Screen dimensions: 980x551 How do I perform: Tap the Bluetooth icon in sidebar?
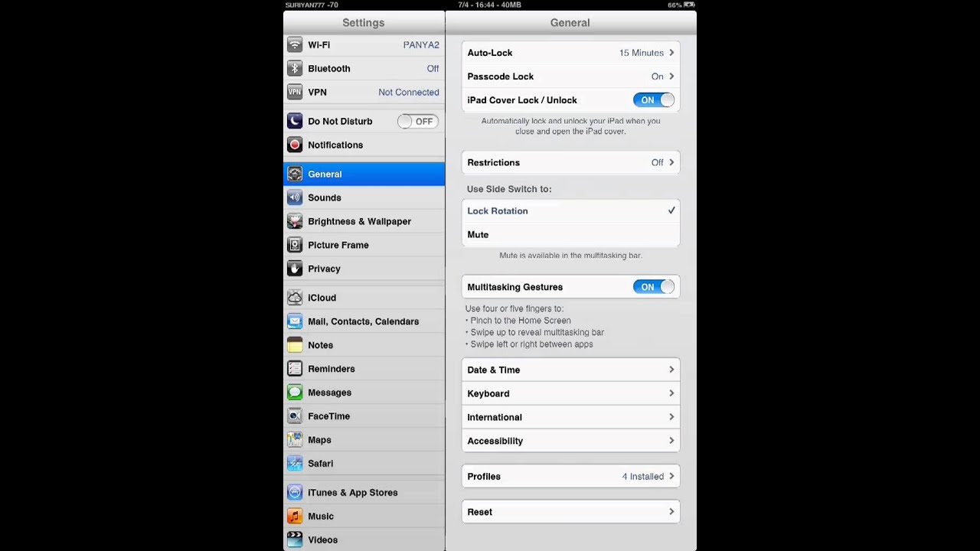click(x=295, y=69)
